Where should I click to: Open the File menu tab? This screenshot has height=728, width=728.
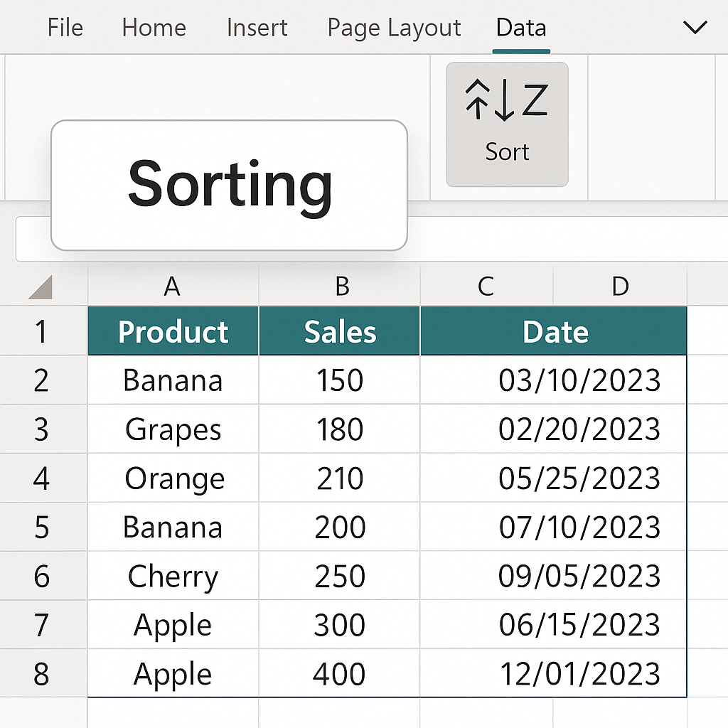click(65, 28)
